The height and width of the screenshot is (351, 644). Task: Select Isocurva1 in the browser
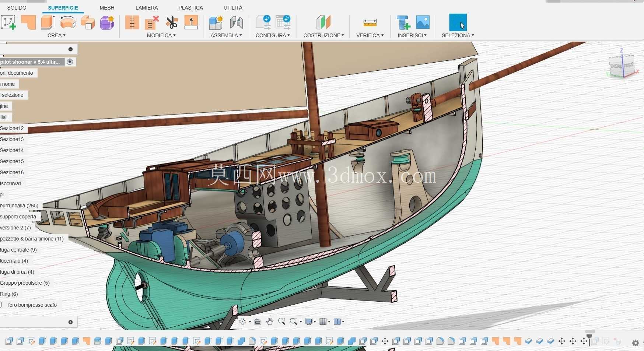click(11, 183)
